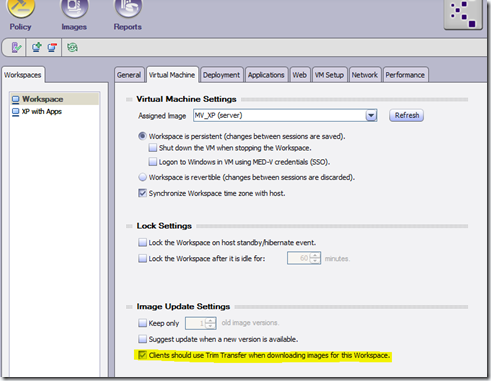This screenshot has height=381, width=491.
Task: Toggle Synchronize Workspace time zone with host
Action: tap(143, 193)
